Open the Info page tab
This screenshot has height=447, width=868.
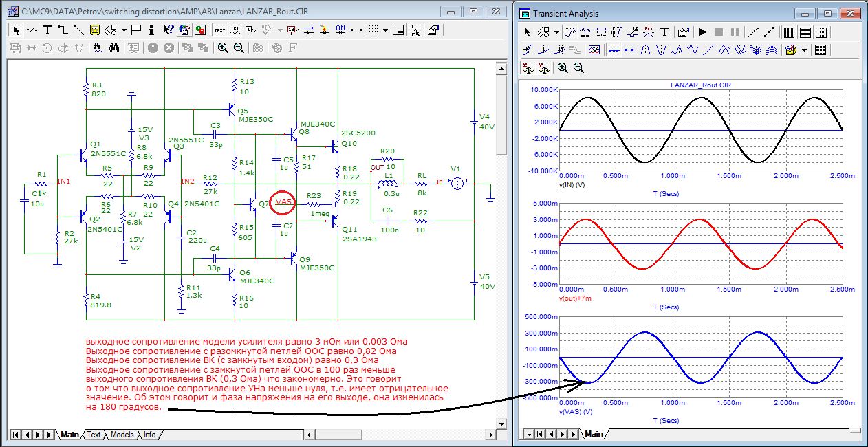tap(149, 435)
